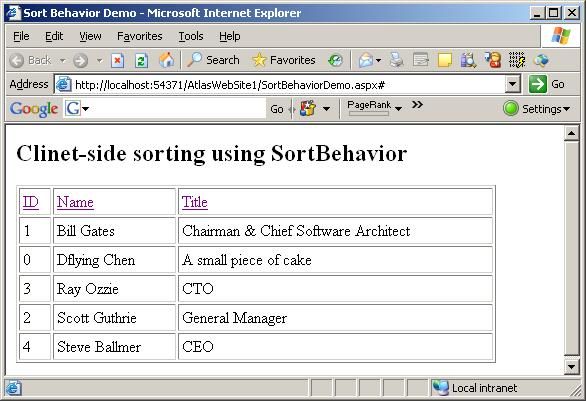This screenshot has height=401, width=586.
Task: Click the 'CEO' title cell
Action: click(335, 347)
